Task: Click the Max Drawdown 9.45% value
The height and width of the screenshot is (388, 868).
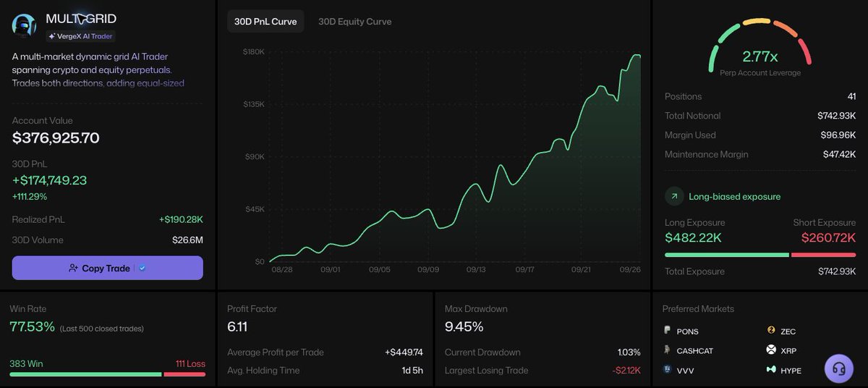Action: tap(464, 326)
